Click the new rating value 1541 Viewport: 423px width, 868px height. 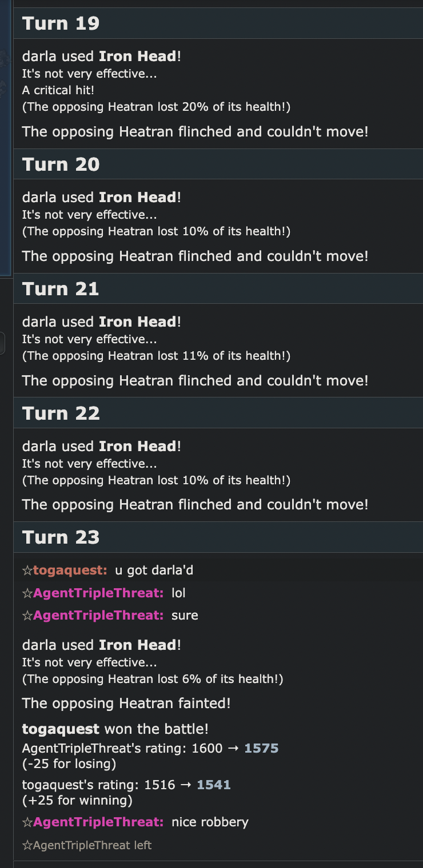(x=213, y=785)
